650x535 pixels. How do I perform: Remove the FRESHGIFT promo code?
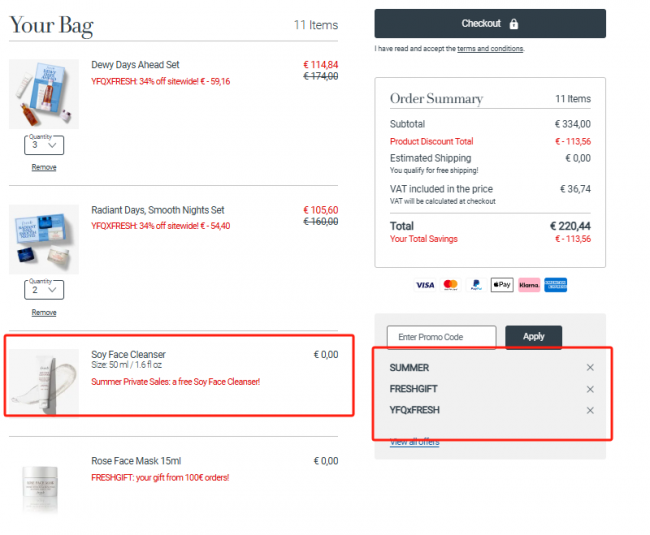pyautogui.click(x=590, y=389)
